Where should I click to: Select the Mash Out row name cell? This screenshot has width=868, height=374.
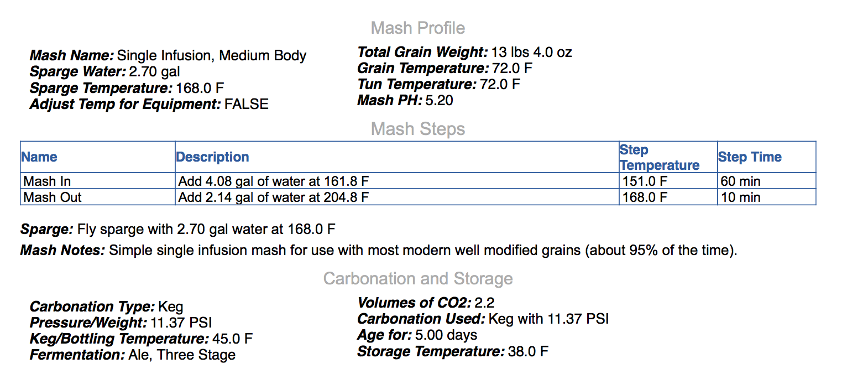point(53,198)
